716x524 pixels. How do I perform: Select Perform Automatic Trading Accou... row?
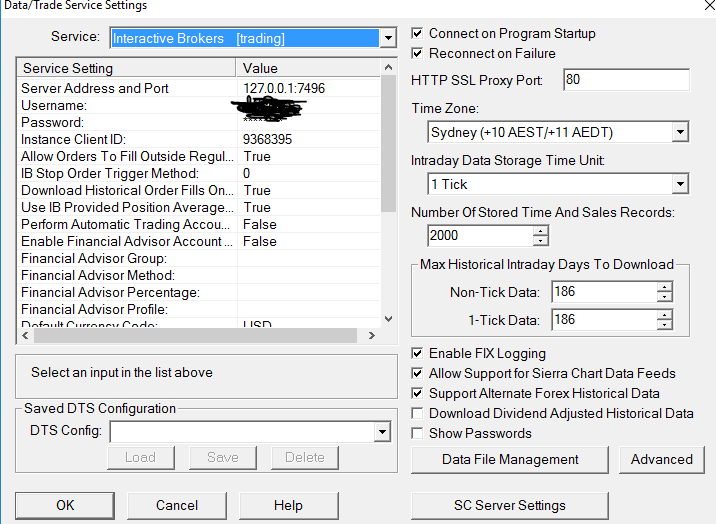pyautogui.click(x=199, y=225)
